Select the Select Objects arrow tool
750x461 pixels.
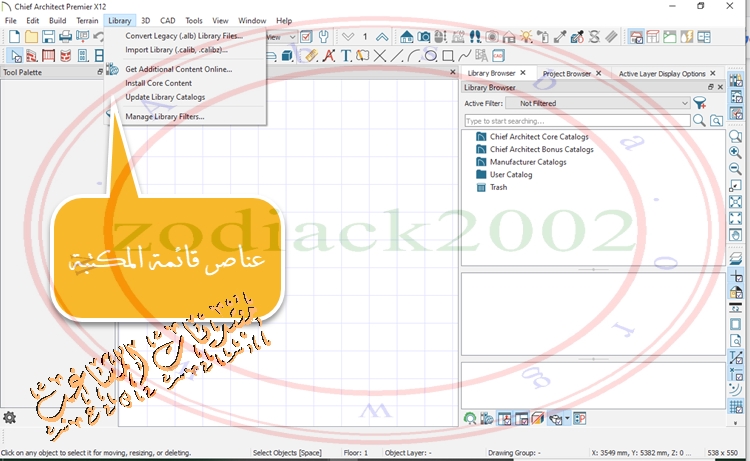click(16, 55)
